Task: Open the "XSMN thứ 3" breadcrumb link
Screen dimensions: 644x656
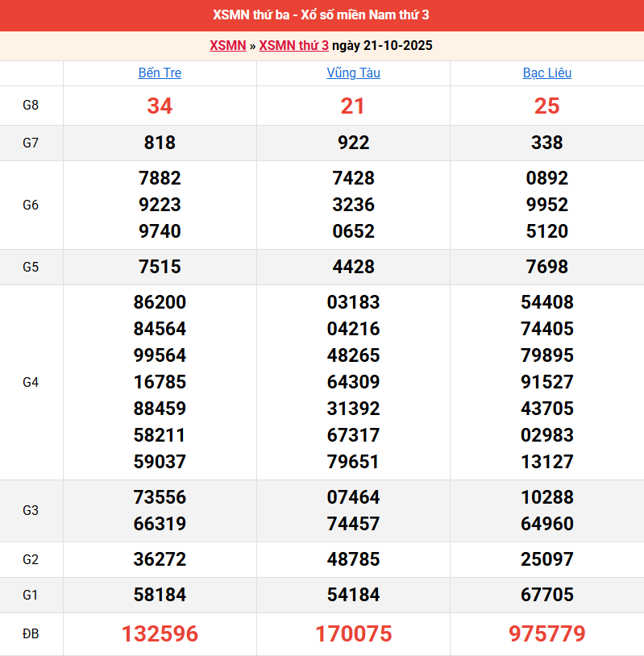Action: click(293, 46)
